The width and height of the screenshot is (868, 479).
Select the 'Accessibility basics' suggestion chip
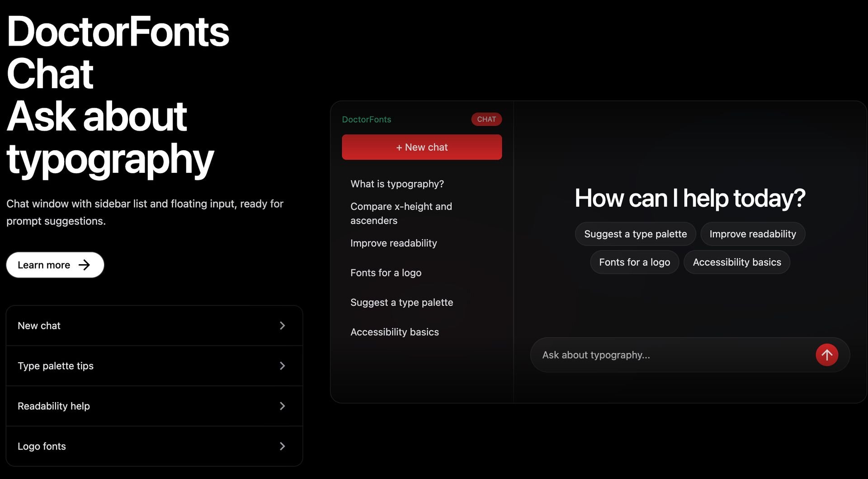(736, 262)
